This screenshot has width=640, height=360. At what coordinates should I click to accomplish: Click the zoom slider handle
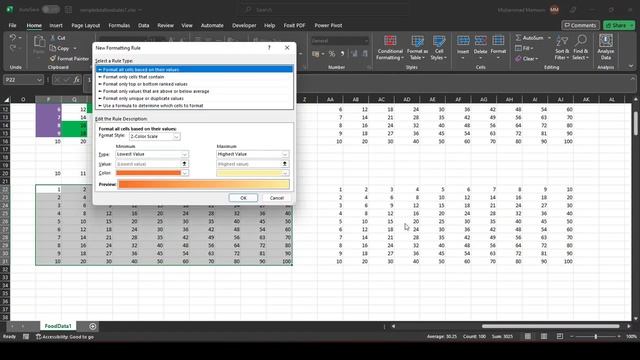point(596,336)
